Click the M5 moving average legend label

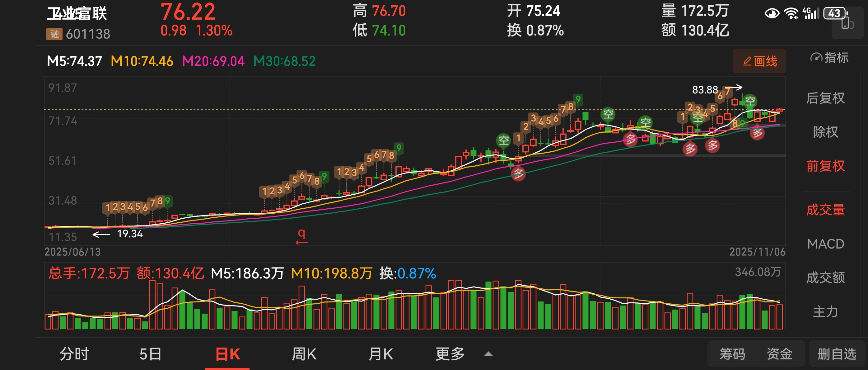tap(74, 61)
